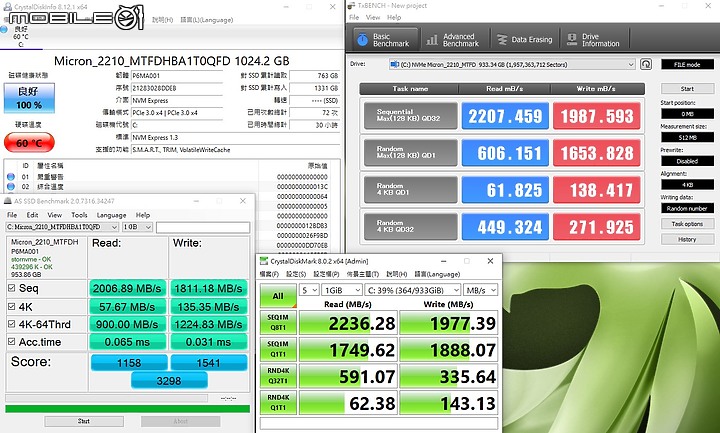Open CrystalDiskMark MB/s unit dropdown

coord(480,290)
